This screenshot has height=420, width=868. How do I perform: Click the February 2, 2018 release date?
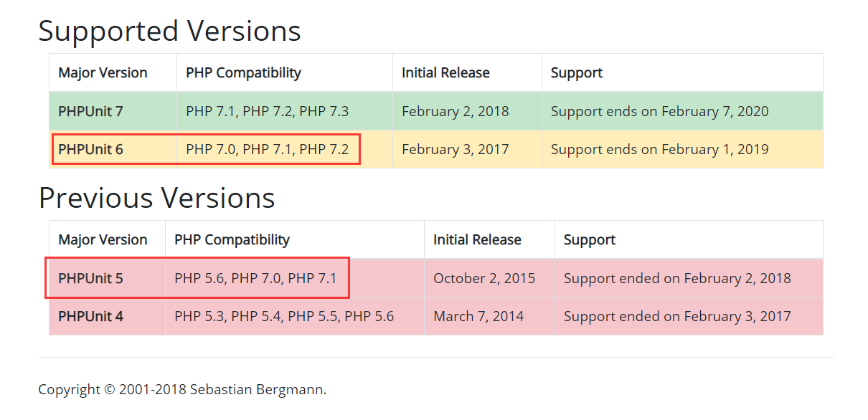[455, 111]
